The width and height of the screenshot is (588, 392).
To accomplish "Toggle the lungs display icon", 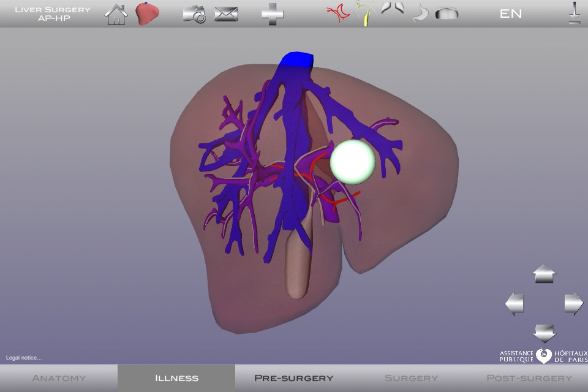I will point(393,8).
